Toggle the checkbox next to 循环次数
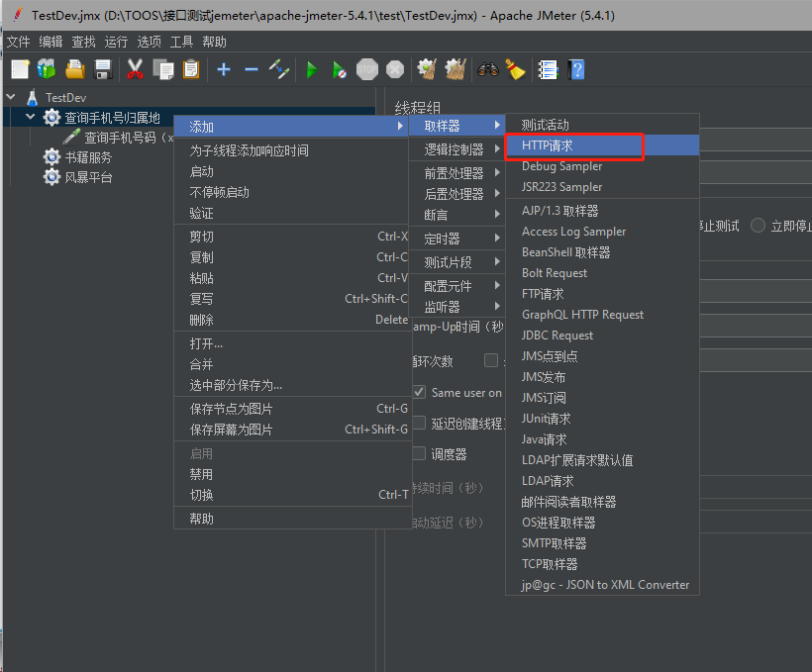This screenshot has height=672, width=812. (x=491, y=360)
